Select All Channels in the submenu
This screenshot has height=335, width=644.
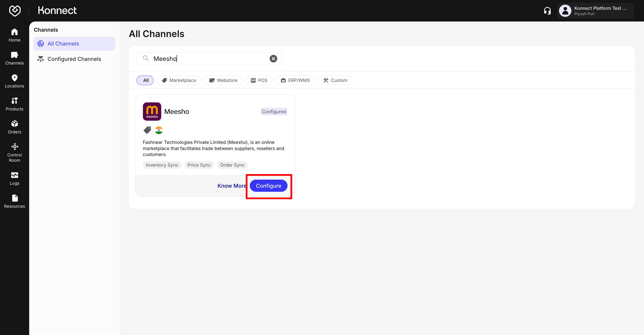[74, 44]
